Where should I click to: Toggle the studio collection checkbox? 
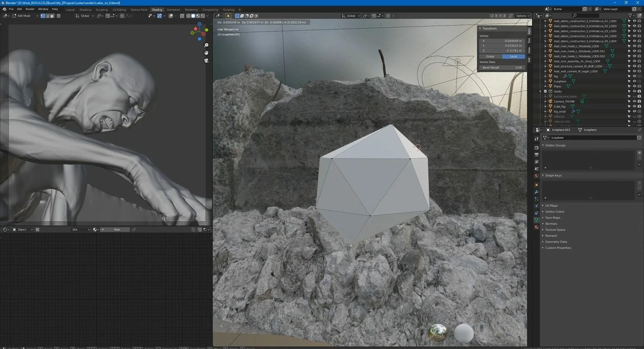click(545, 91)
